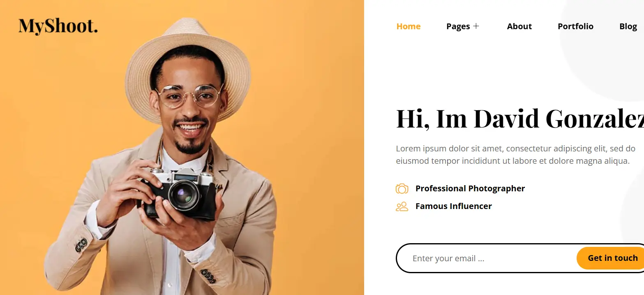Click the MyShoot. logo
Viewport: 644px width, 295px height.
click(58, 26)
